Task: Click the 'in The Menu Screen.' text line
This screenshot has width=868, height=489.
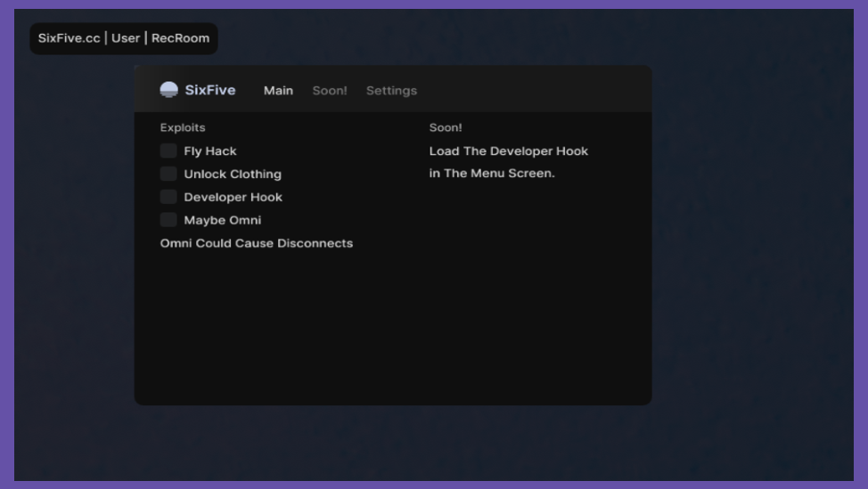Action: point(492,173)
